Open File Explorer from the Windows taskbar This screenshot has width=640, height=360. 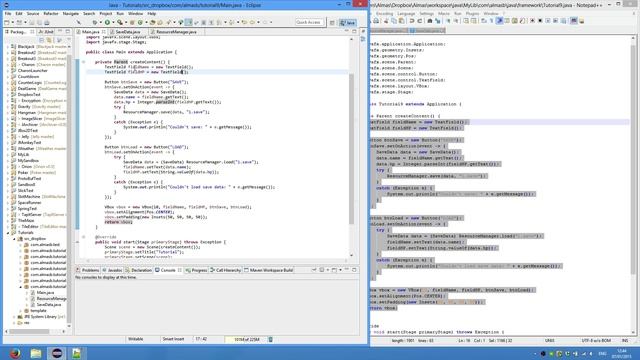[x=36, y=353]
